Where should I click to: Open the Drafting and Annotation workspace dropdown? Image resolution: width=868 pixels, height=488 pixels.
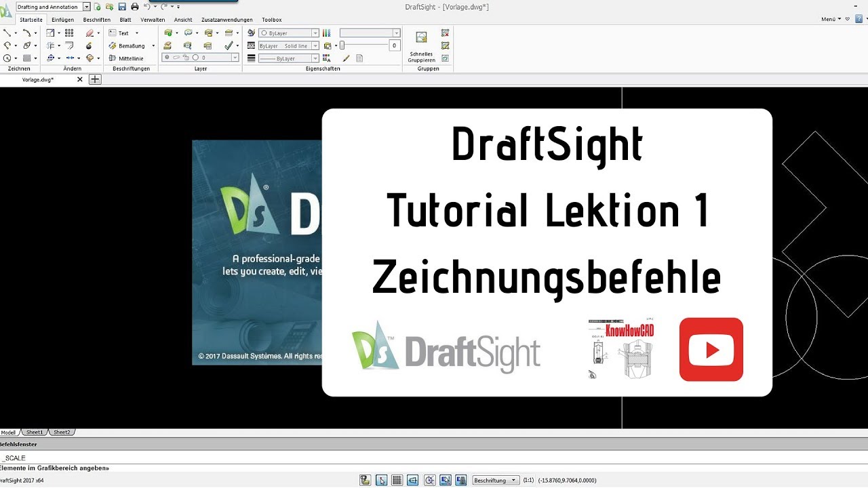tap(86, 7)
